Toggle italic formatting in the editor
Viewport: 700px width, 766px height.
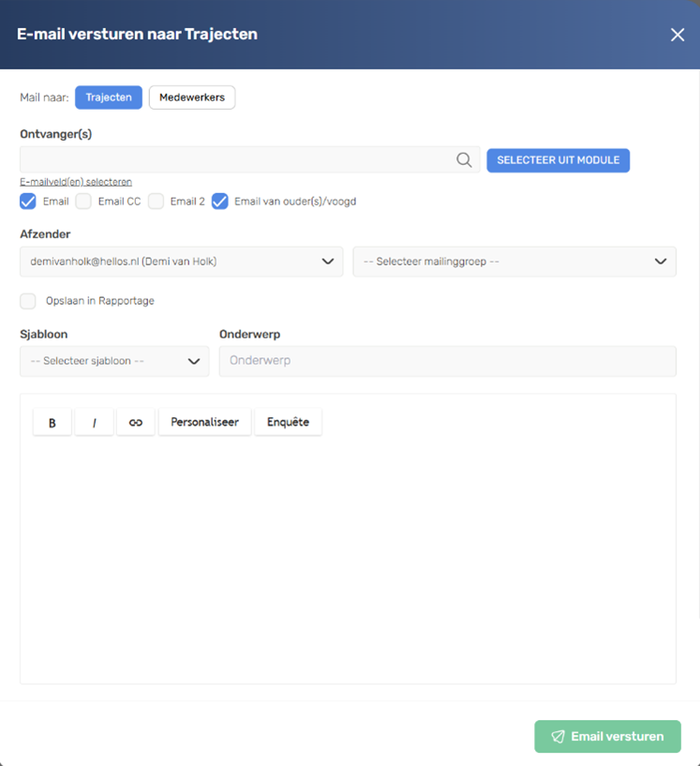coord(95,422)
